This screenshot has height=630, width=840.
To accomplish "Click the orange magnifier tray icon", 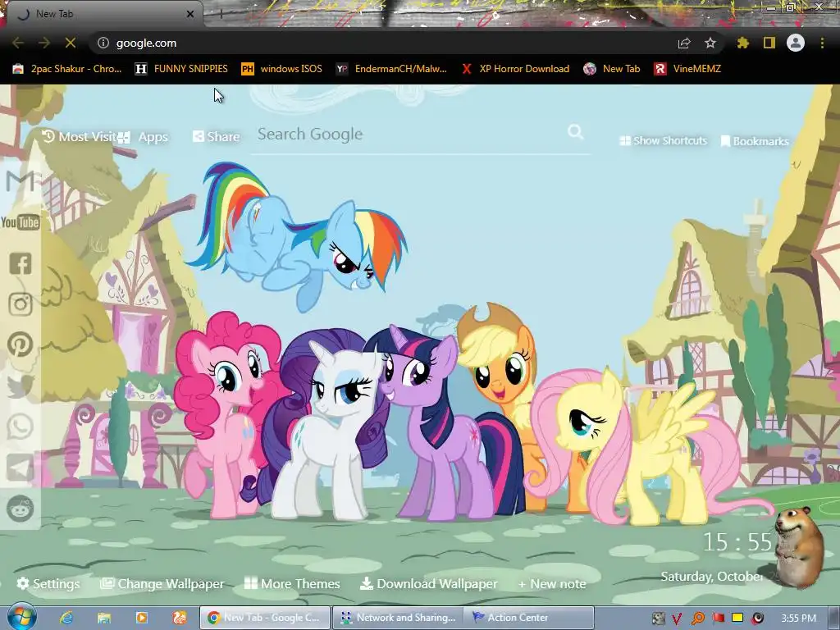I will tap(697, 619).
